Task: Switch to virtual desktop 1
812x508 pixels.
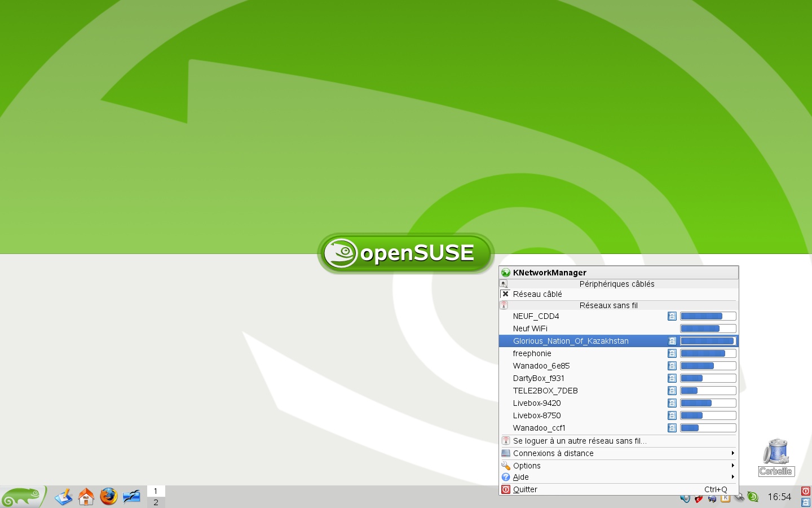Action: pyautogui.click(x=156, y=491)
